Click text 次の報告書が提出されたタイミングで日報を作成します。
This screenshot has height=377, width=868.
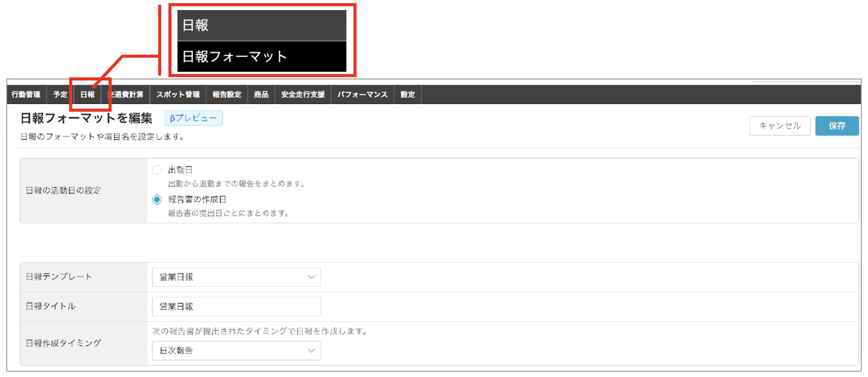coord(260,331)
